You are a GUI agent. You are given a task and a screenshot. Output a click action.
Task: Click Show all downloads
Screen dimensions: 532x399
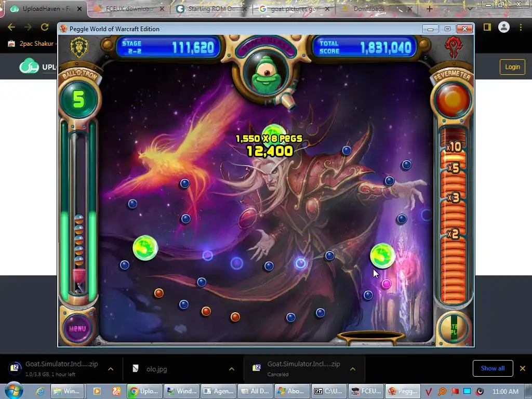click(493, 368)
